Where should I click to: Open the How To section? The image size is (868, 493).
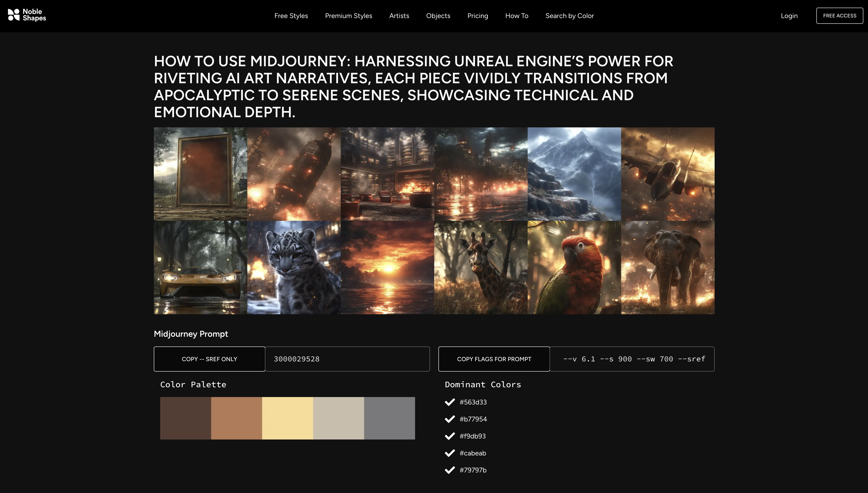click(x=517, y=16)
